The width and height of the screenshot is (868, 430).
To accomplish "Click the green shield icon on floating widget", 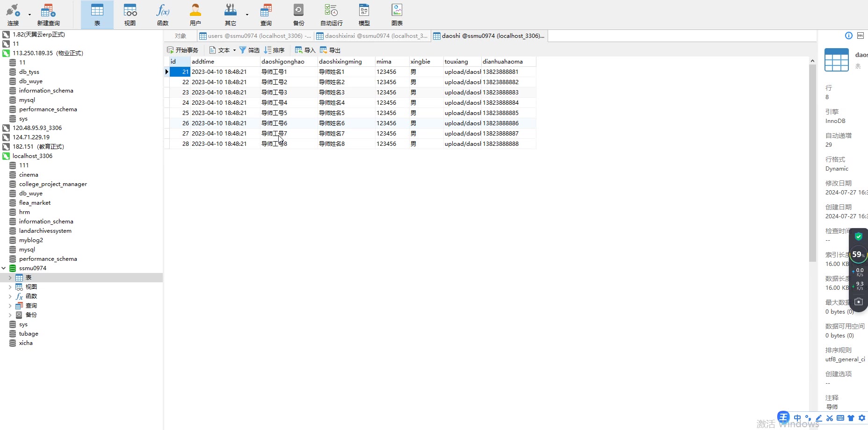I will click(x=859, y=236).
